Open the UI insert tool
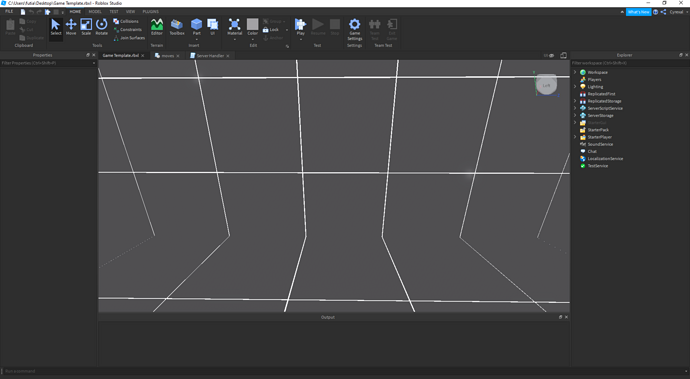The image size is (690, 379). tap(213, 27)
